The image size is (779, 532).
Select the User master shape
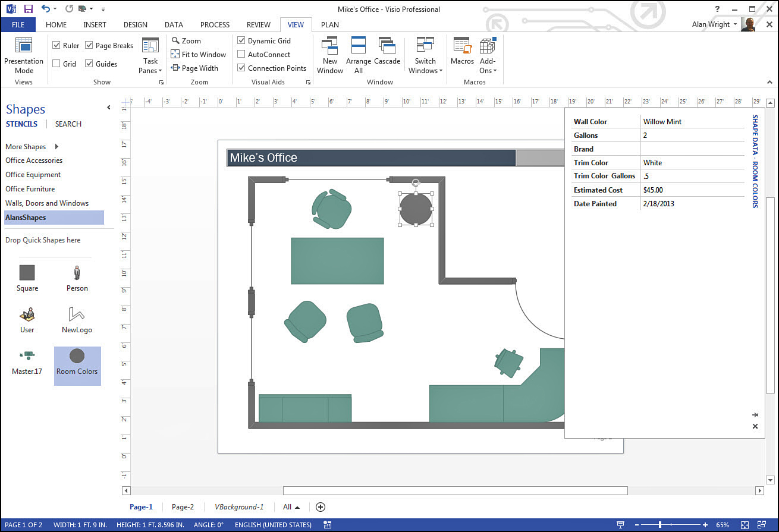click(27, 320)
